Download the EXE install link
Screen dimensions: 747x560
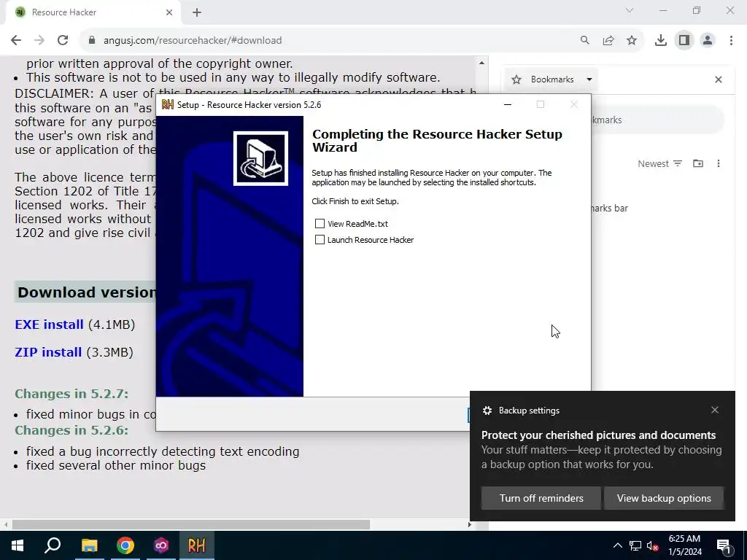click(x=49, y=324)
